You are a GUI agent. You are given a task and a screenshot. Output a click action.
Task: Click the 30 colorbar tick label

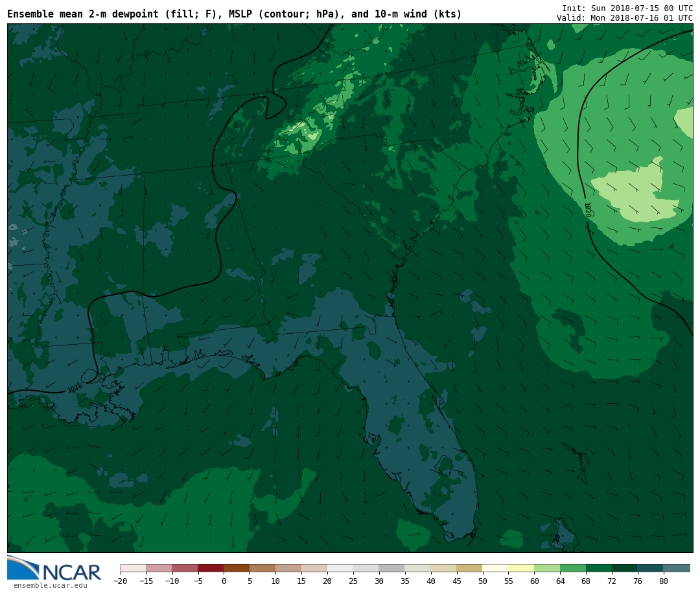pyautogui.click(x=379, y=581)
